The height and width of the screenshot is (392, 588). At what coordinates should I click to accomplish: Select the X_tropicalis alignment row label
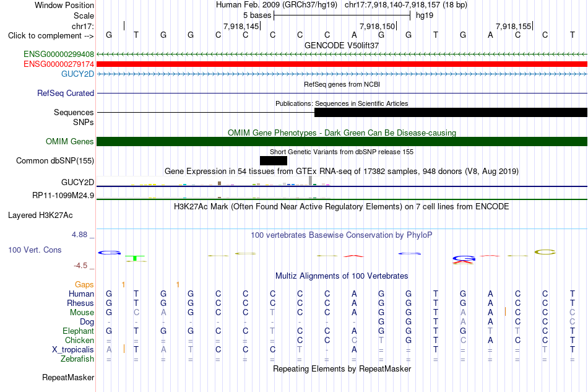pyautogui.click(x=73, y=350)
